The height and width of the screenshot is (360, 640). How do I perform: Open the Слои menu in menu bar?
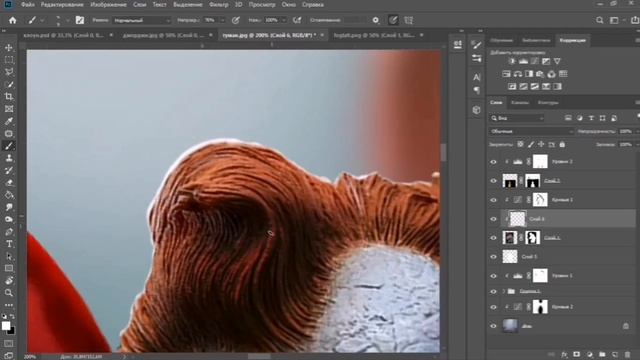140,5
